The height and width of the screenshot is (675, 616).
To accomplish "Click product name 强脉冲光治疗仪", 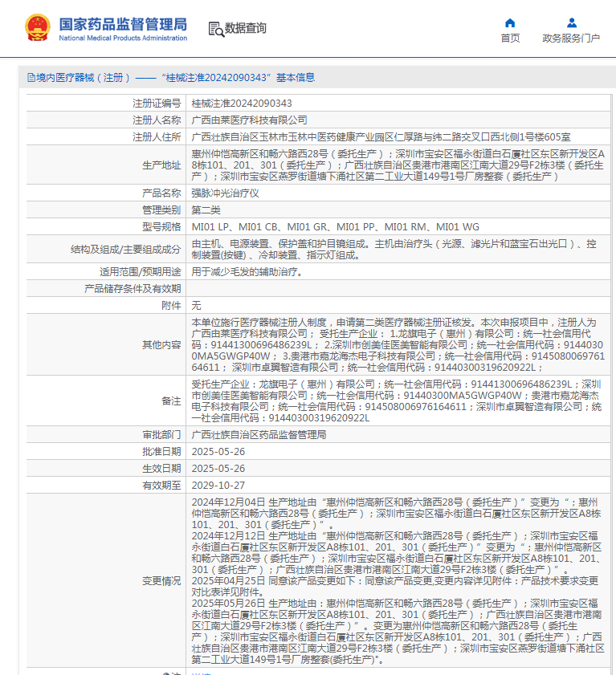I will click(x=226, y=193).
